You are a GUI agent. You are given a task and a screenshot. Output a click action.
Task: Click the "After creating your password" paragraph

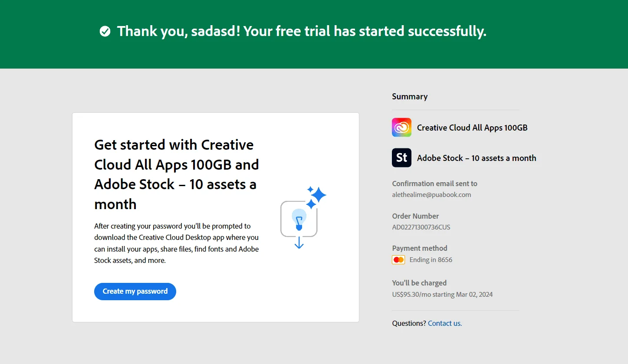(177, 243)
